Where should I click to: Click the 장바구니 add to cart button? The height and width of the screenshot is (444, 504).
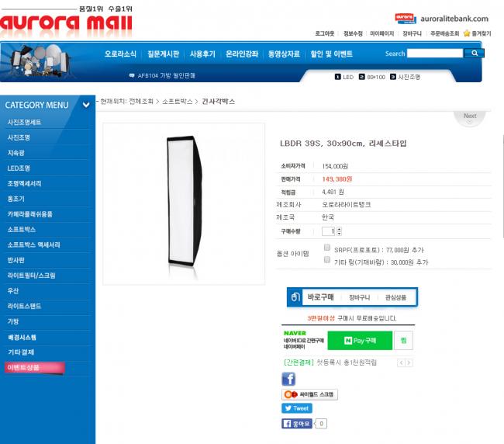click(359, 297)
